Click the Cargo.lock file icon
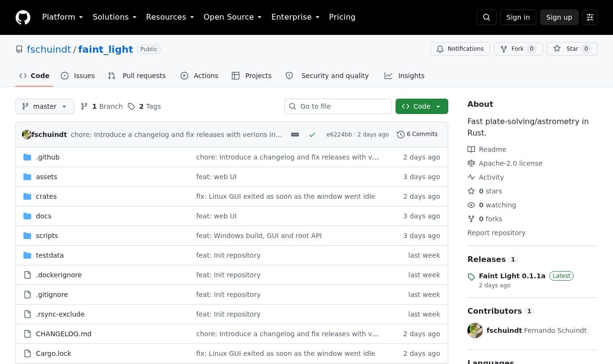Viewport: 613px width, 364px height. pos(27,353)
